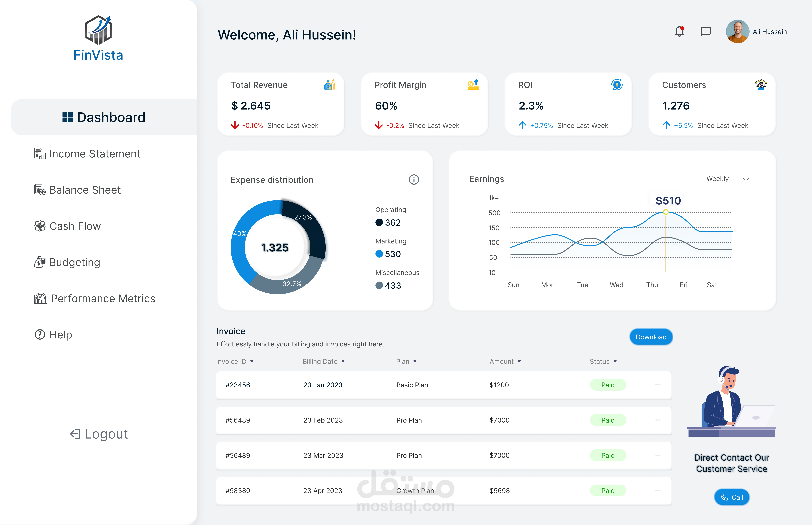812x525 pixels.
Task: Sort by Status column arrow
Action: pos(615,361)
